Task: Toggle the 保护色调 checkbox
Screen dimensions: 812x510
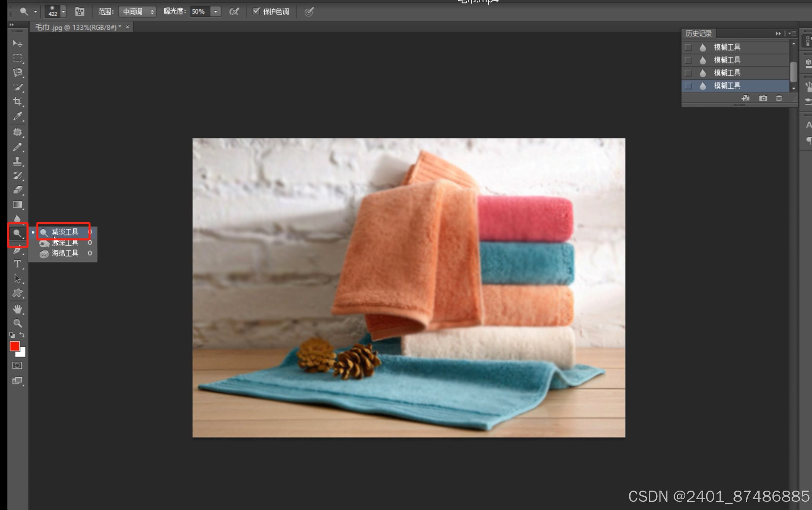Action: (256, 11)
